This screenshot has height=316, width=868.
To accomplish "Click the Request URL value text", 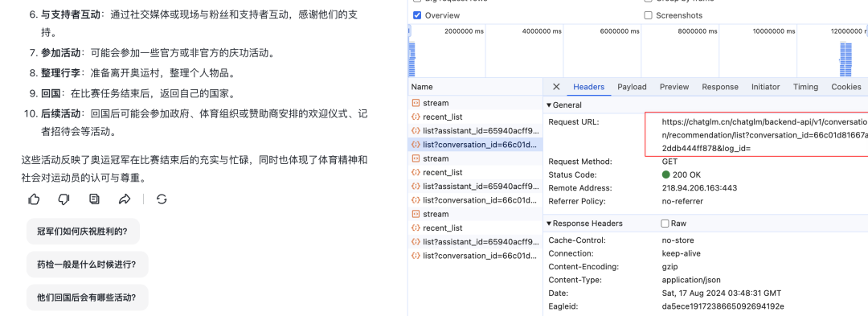I will (x=764, y=135).
